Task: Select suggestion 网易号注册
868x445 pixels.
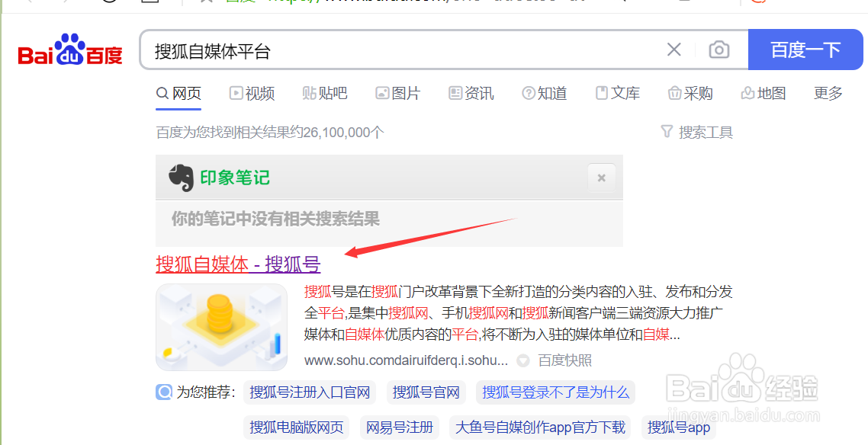Action: 399,427
